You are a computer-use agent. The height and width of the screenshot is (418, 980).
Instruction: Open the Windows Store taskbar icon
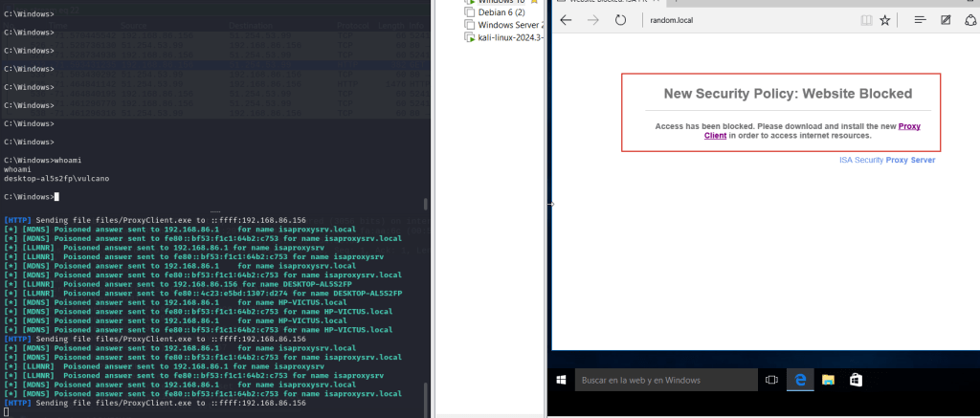856,380
